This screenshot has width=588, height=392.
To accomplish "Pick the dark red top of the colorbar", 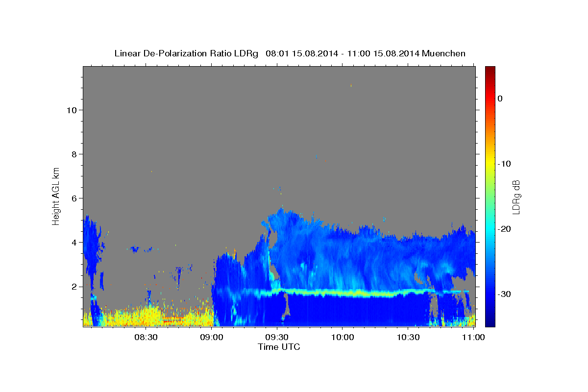I will [490, 70].
